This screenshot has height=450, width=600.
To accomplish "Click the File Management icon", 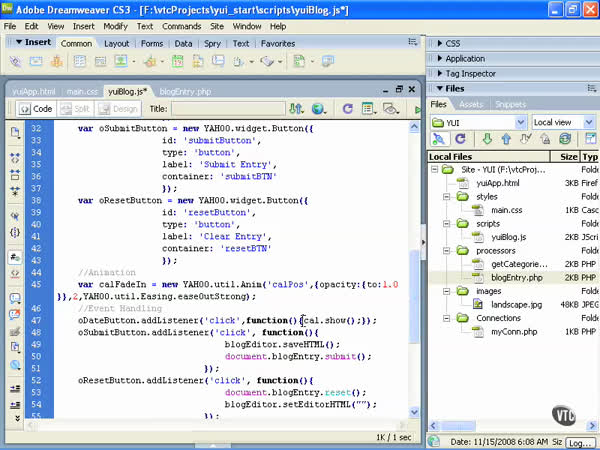I will coord(295,109).
